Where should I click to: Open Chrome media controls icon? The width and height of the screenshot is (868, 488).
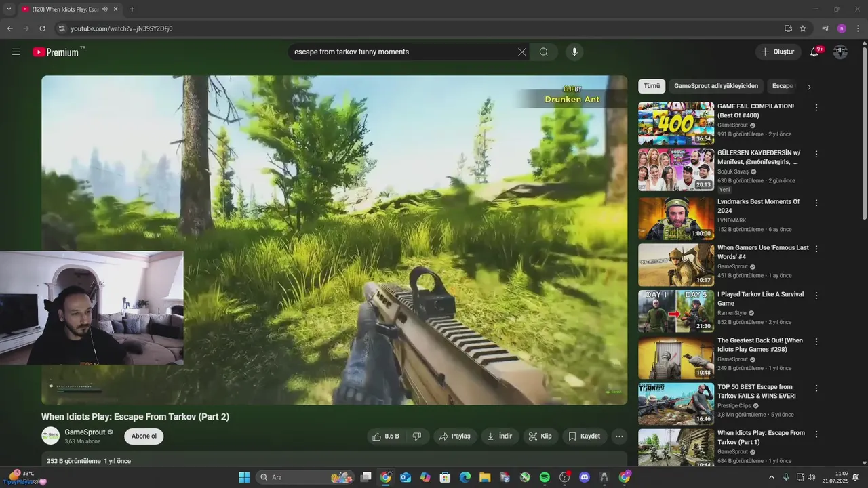tap(825, 28)
